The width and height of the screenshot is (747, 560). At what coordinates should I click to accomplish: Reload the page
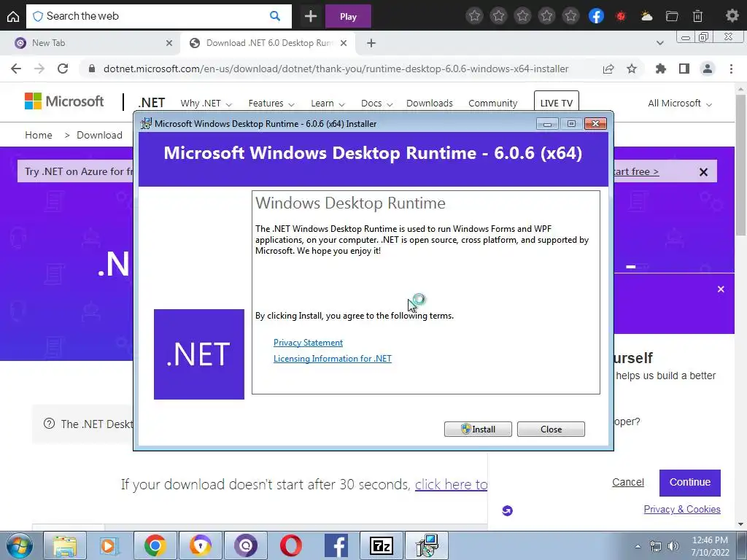[x=63, y=69]
